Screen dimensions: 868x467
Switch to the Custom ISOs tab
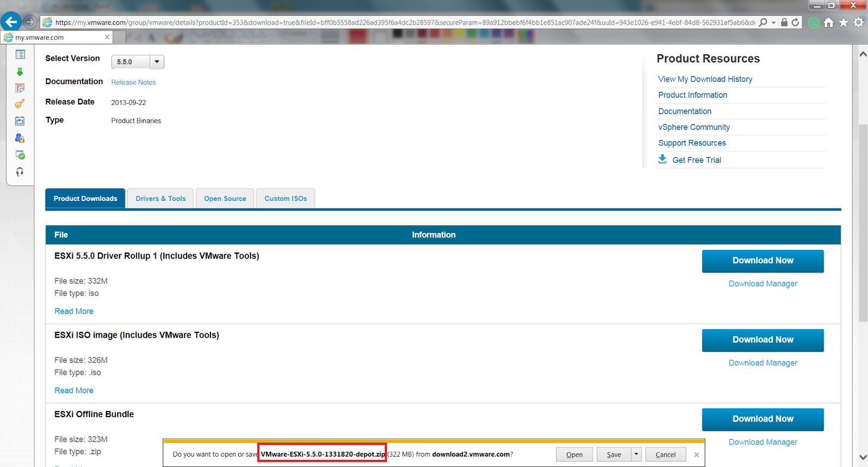point(286,199)
